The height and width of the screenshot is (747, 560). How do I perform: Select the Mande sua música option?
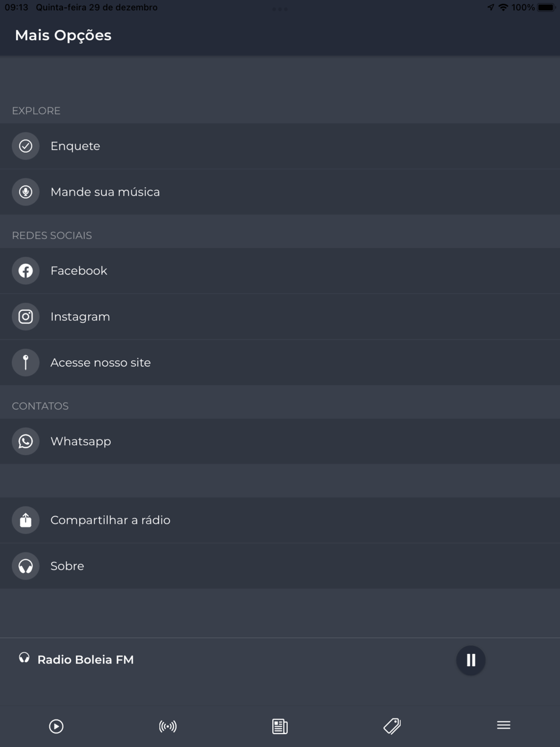(280, 192)
